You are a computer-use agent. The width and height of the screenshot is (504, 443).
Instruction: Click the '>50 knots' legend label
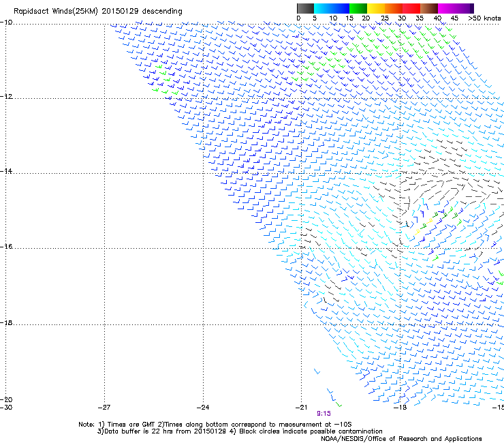[x=484, y=18]
